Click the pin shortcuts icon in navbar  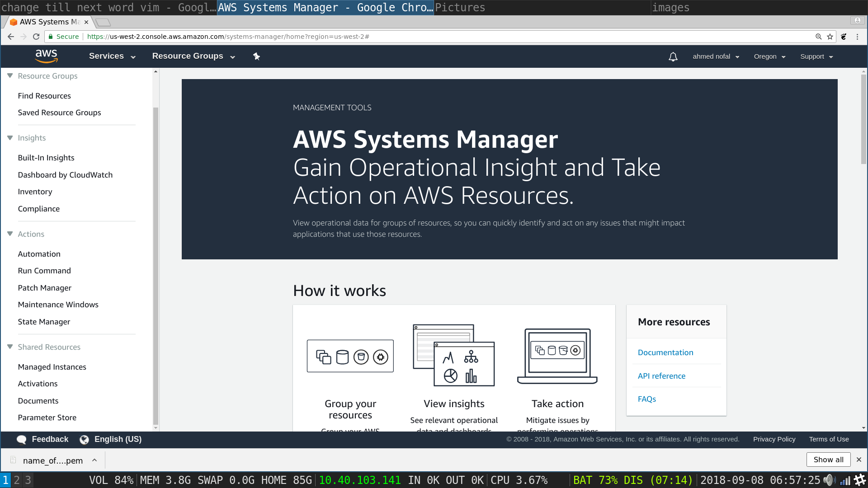click(256, 56)
